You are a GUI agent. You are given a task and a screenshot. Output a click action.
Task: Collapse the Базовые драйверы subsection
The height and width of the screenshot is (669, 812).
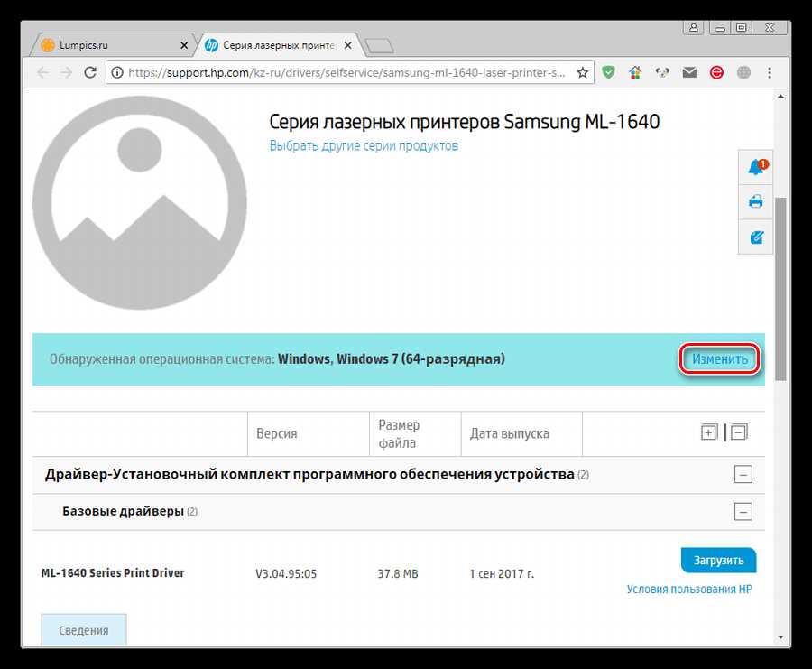(x=743, y=512)
